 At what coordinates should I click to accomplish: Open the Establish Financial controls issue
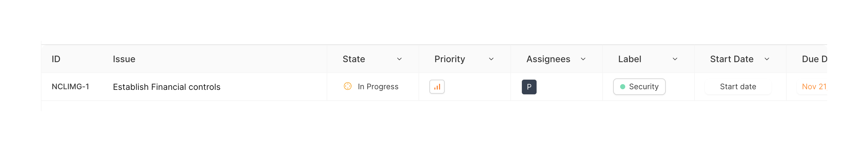click(167, 87)
